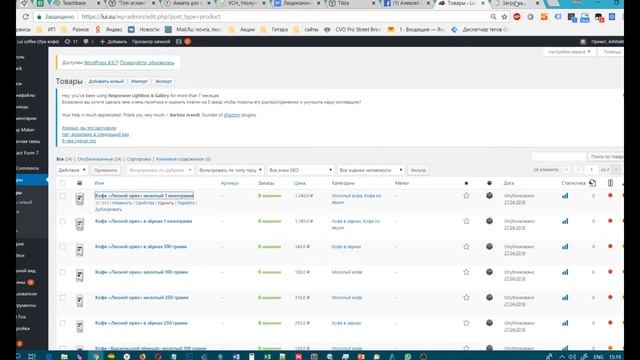
Task: Expand the Помощь help panel
Action: 611,52
